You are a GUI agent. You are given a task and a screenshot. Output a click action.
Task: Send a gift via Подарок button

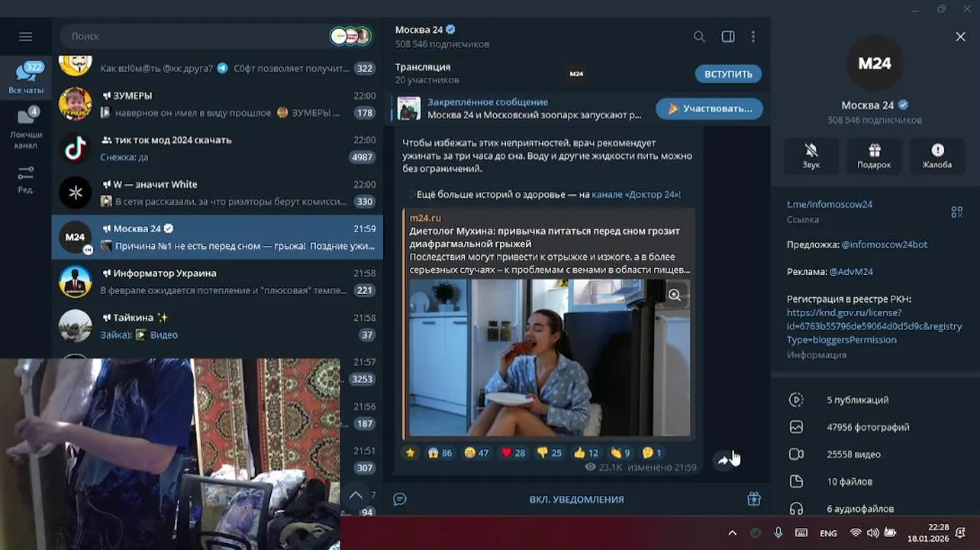[x=874, y=156]
